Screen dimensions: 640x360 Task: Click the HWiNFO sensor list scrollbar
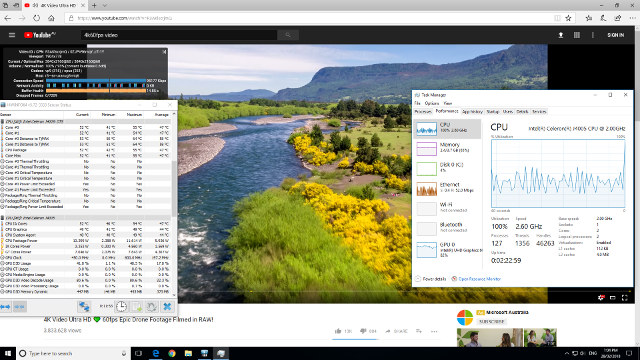point(174,203)
